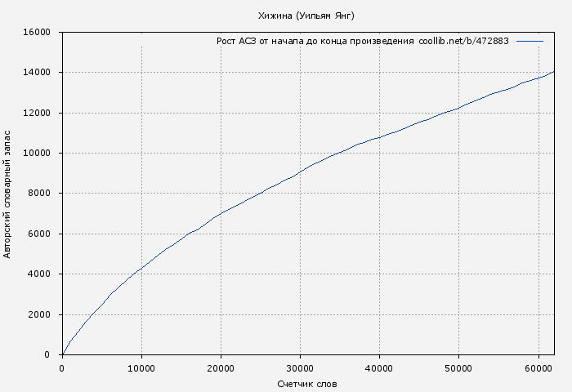Select the 4000 y-axis tick label
The width and height of the screenshot is (572, 392).
coord(40,274)
